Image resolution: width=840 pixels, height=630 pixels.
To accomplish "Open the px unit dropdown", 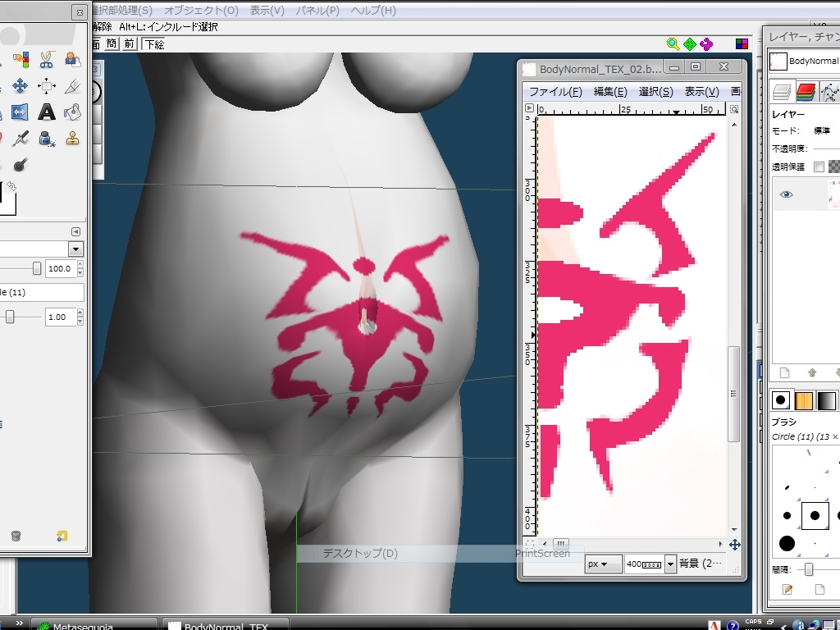I will [603, 564].
